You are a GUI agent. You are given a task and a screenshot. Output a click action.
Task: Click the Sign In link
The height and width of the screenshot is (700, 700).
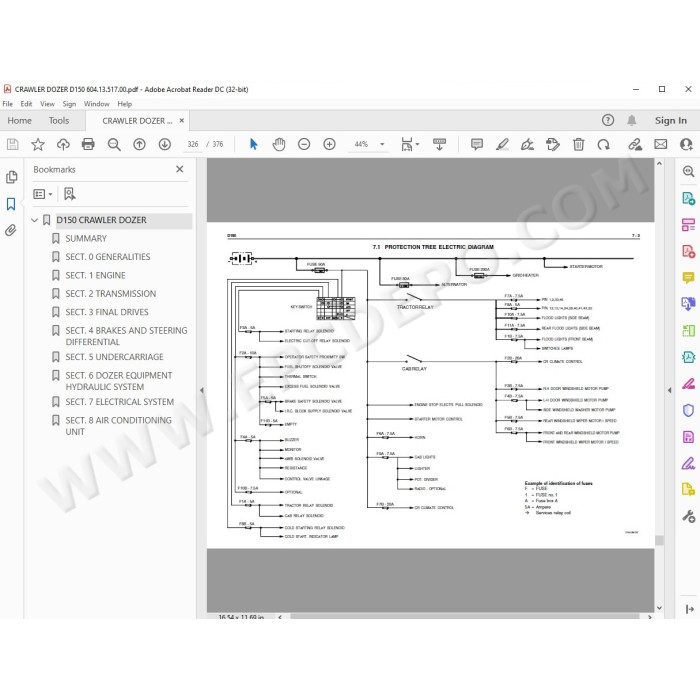coord(671,121)
